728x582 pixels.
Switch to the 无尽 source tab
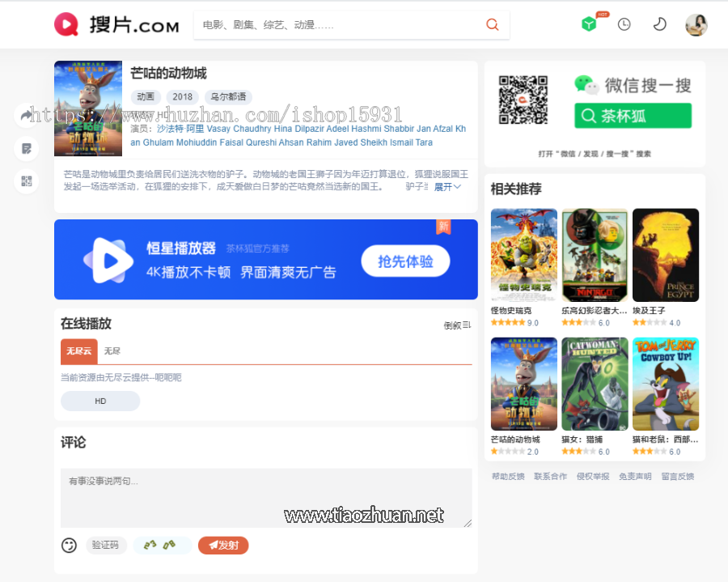(x=112, y=351)
